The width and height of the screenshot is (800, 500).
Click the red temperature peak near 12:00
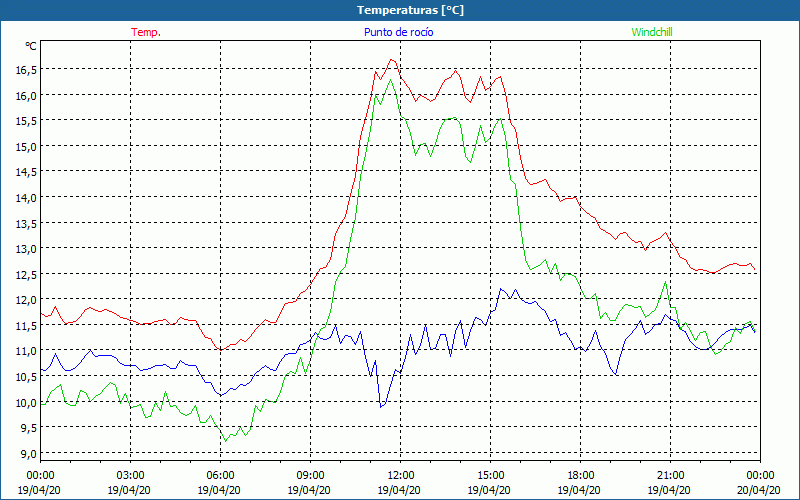(391, 60)
